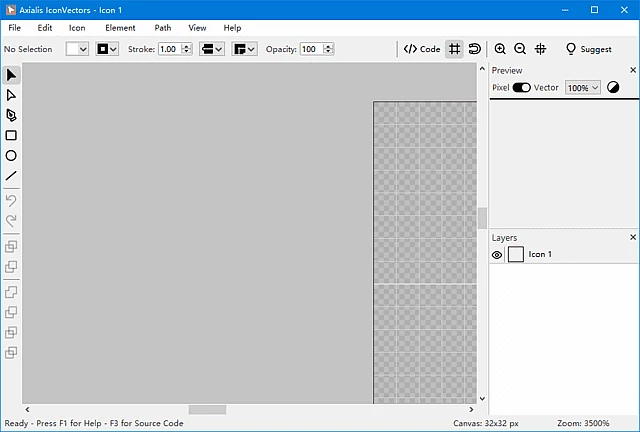Click the Code button
The height and width of the screenshot is (432, 640).
coord(422,49)
